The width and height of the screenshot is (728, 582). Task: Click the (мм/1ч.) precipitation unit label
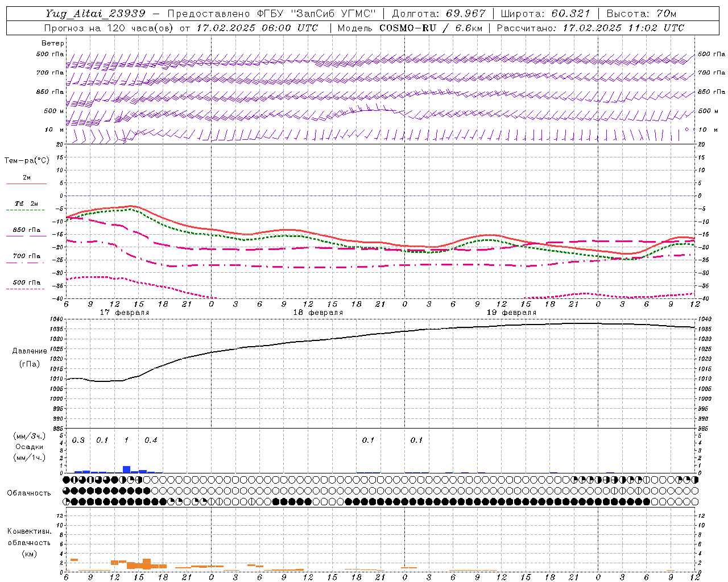pyautogui.click(x=29, y=457)
